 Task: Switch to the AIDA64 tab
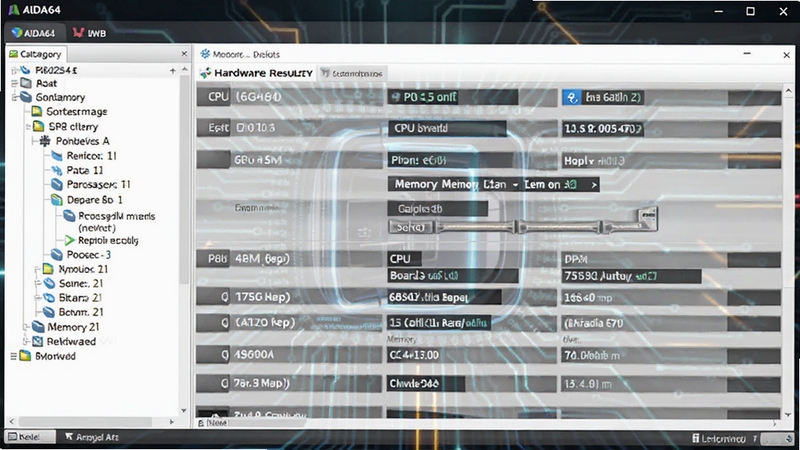tap(34, 33)
